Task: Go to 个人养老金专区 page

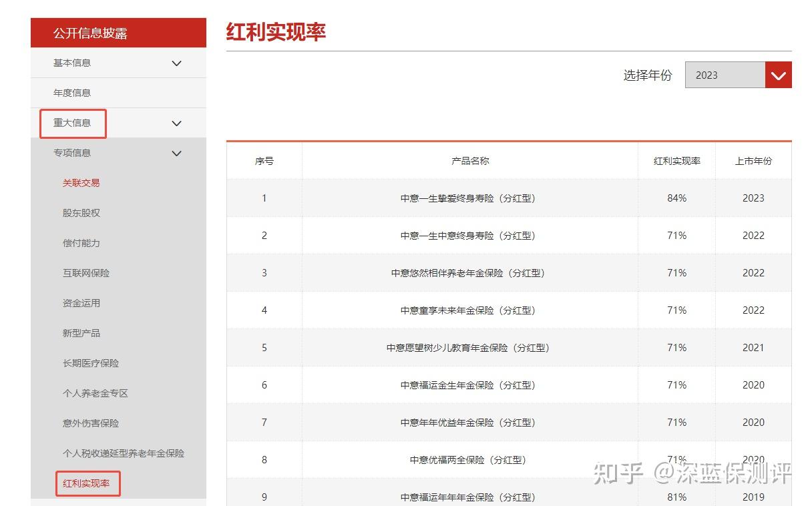Action: [95, 393]
